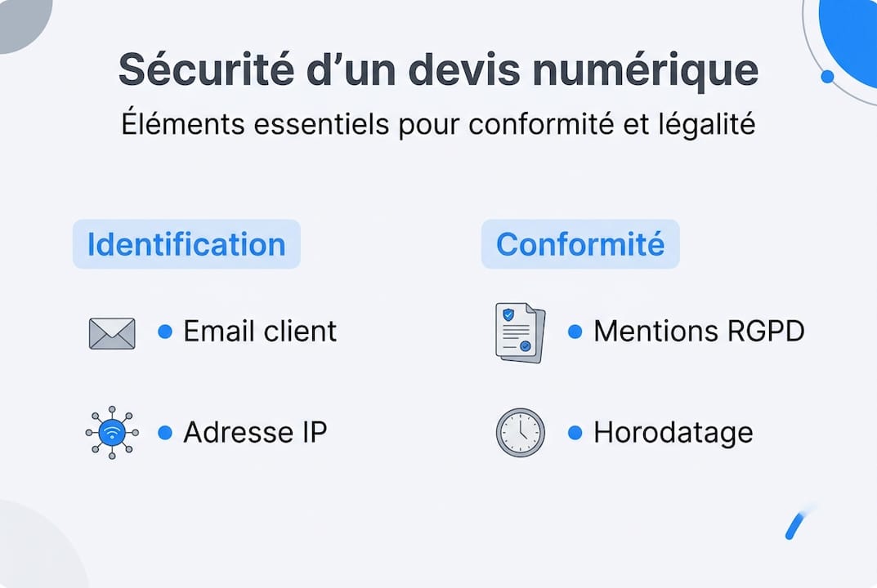Click the subtitle Éléments essentiels pour conformité

(438, 125)
